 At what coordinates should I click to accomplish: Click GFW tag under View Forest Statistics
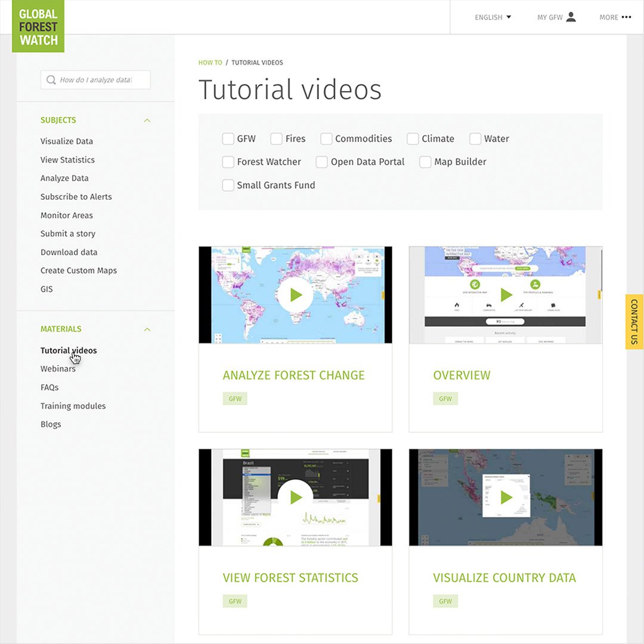[x=235, y=601]
